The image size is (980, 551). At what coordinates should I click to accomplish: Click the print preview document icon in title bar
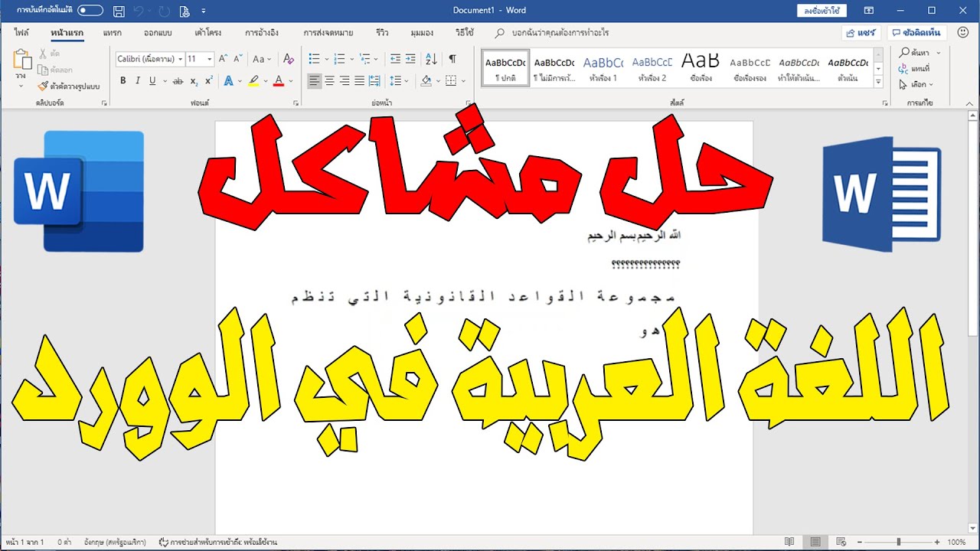click(185, 11)
